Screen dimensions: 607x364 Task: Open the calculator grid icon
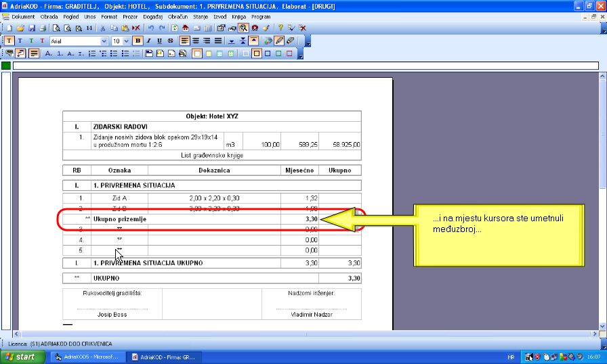208,28
